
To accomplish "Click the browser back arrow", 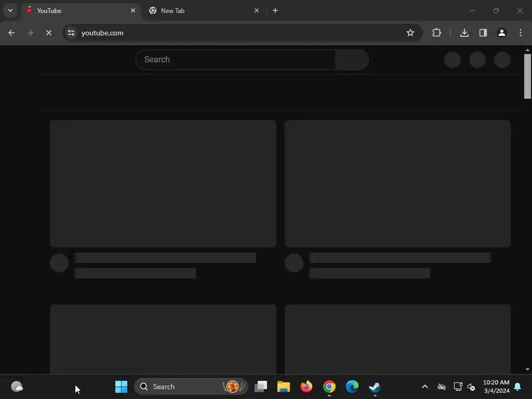I will (x=11, y=33).
